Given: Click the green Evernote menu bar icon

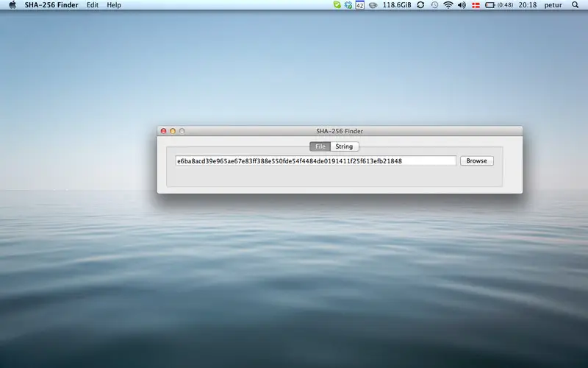Looking at the screenshot, I should [337, 5].
